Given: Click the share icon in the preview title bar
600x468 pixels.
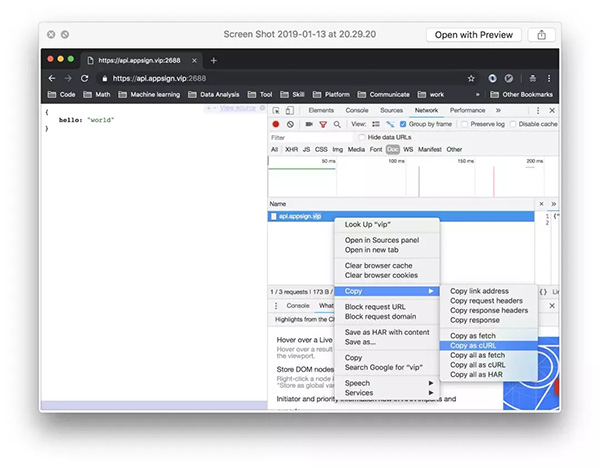Looking at the screenshot, I should coord(541,34).
